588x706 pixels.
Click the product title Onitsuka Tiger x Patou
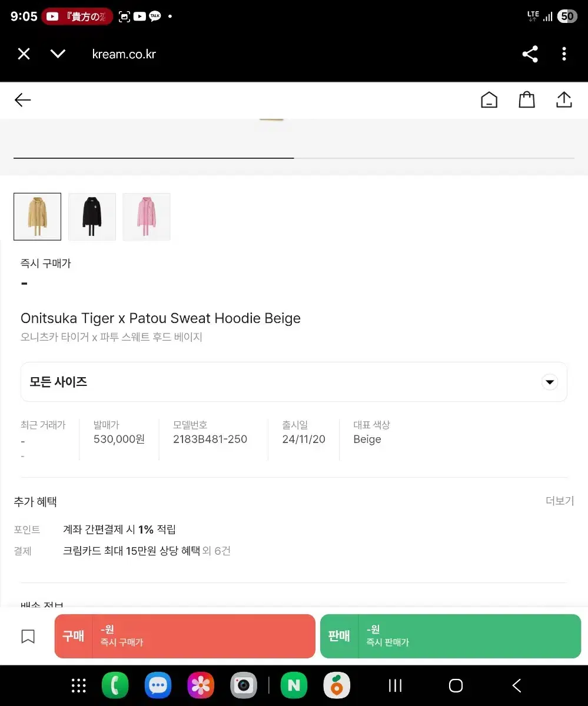(x=161, y=318)
